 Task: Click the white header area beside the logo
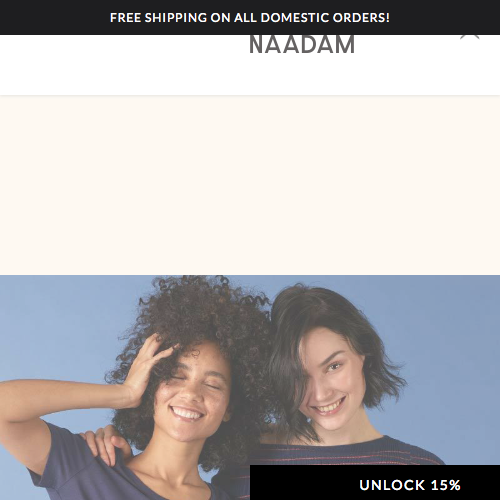[123, 63]
